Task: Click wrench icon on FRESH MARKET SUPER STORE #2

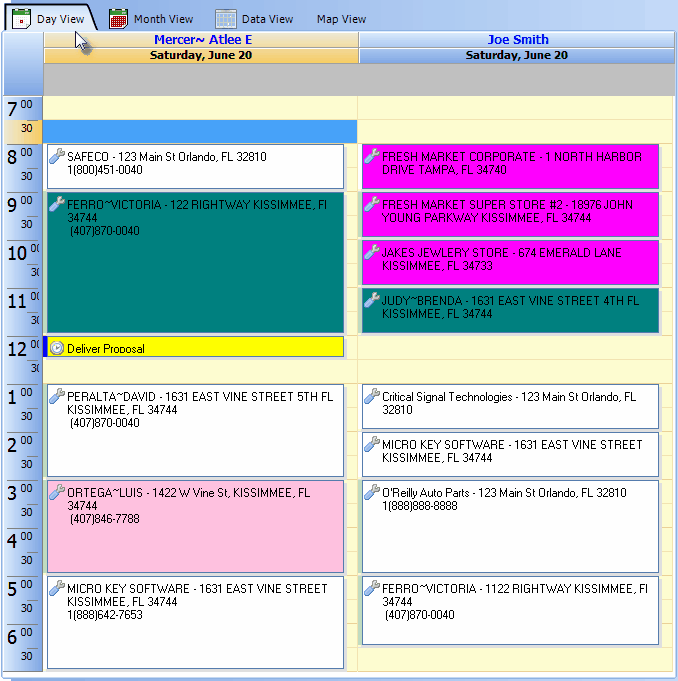Action: pos(372,204)
